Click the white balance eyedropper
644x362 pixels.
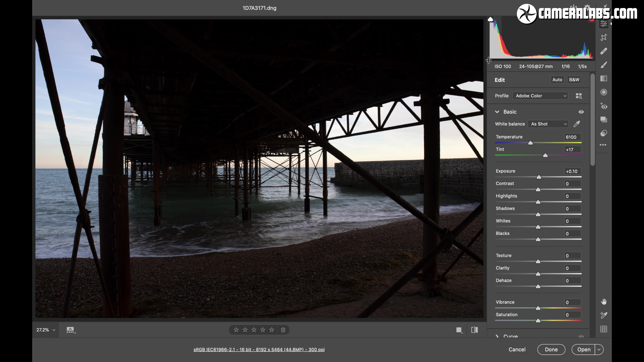[x=577, y=124]
